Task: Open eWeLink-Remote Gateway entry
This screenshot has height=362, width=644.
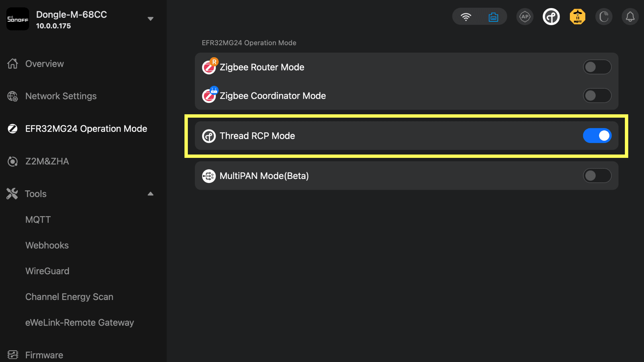Action: click(79, 322)
